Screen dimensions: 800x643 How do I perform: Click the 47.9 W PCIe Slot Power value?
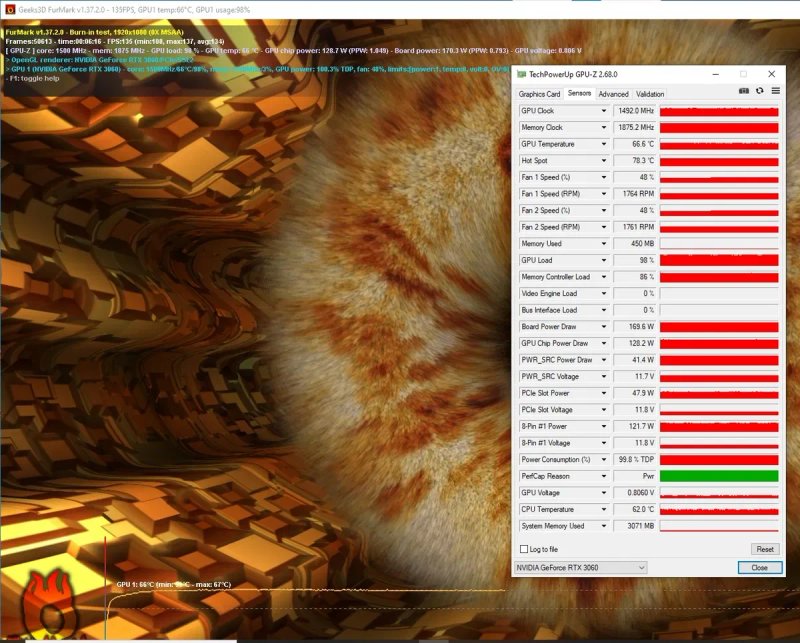click(635, 393)
